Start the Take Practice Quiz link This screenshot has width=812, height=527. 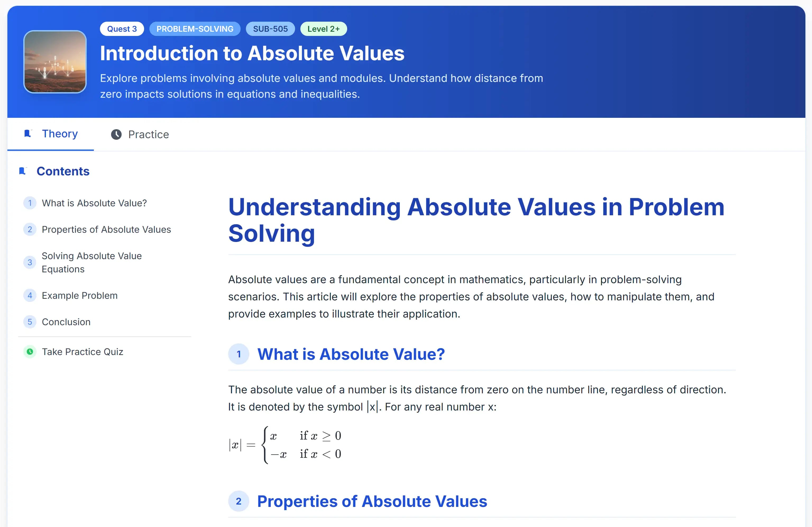(x=82, y=351)
